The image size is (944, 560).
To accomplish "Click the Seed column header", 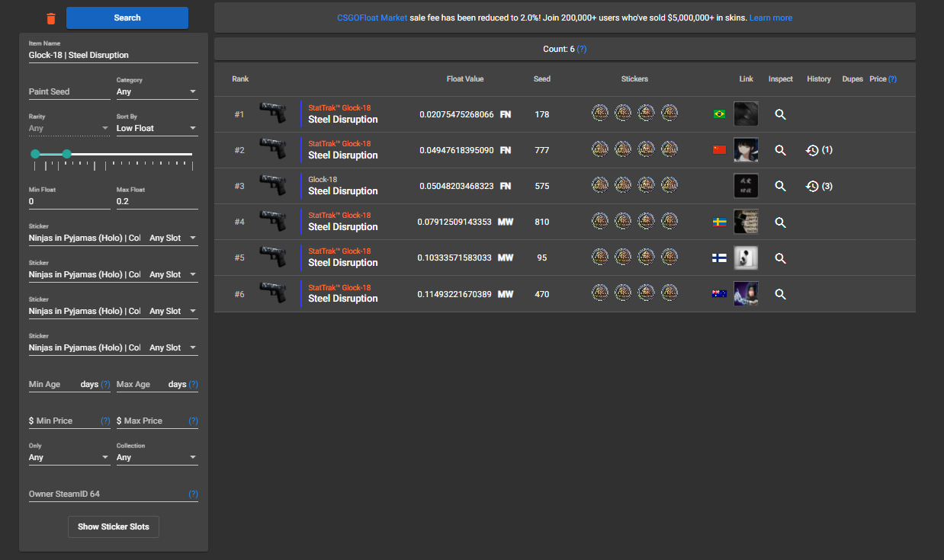I will click(x=542, y=79).
